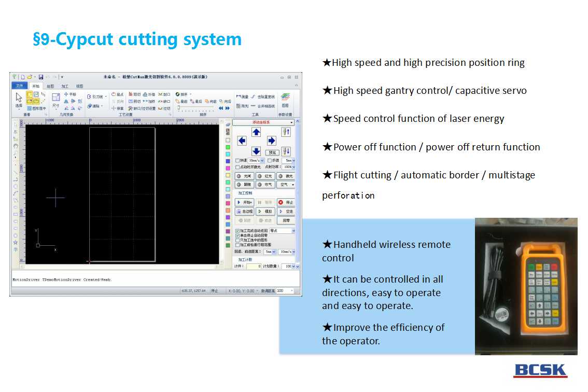588x392 pixels.
Task: Click the Center graphics (图形居中) icon
Action: (x=36, y=108)
